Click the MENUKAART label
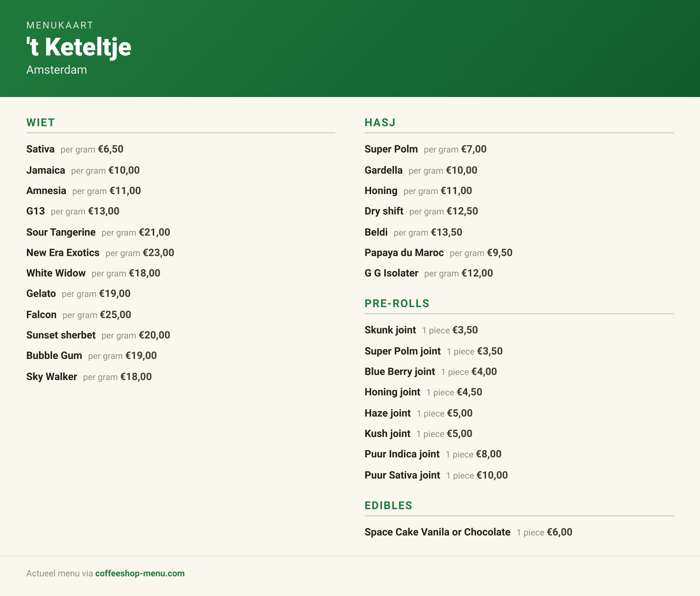700x596 pixels. point(60,25)
